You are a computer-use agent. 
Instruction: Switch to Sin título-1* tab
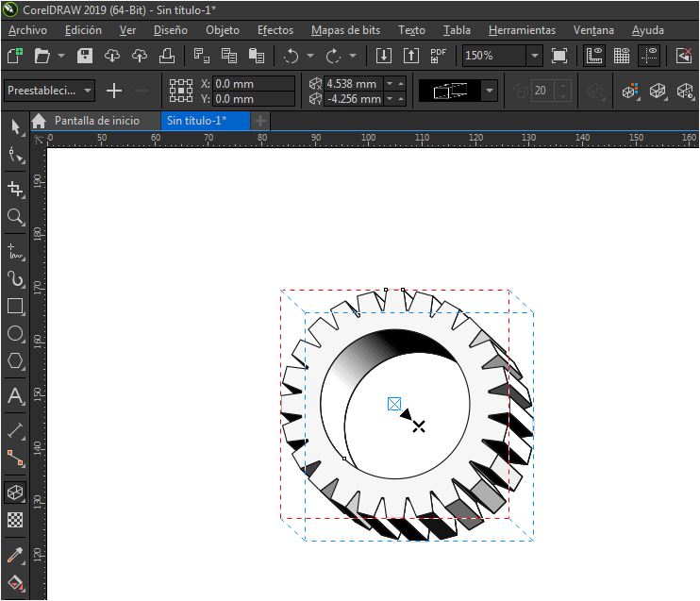point(205,121)
